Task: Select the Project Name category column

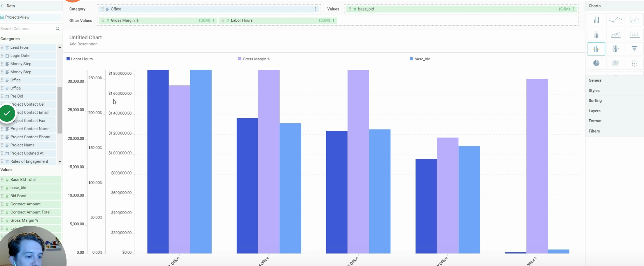Action: click(28, 145)
